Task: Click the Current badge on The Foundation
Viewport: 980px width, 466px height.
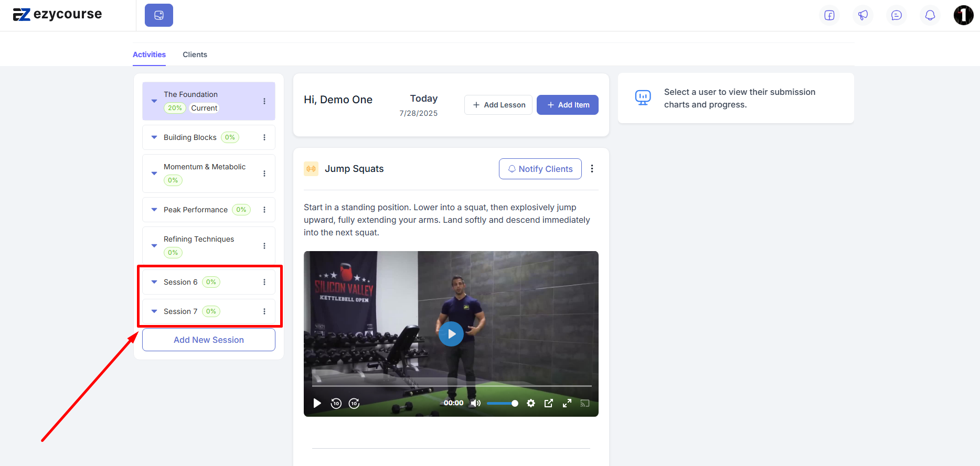Action: tap(204, 108)
